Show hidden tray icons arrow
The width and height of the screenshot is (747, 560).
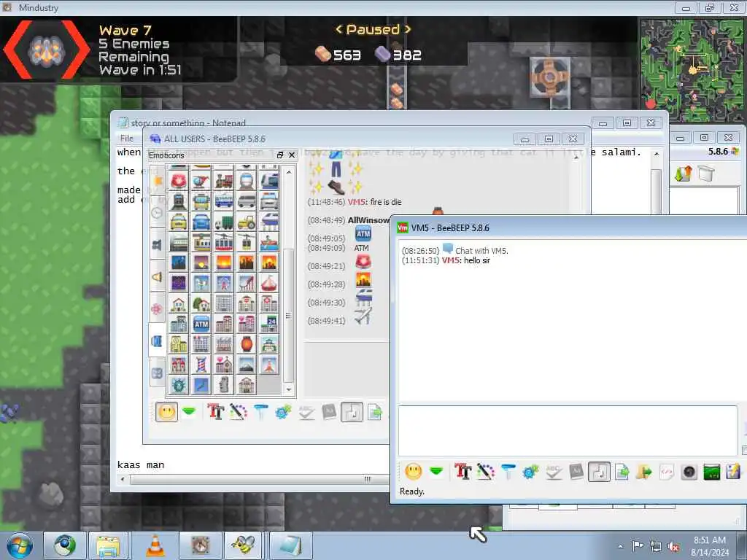pos(620,546)
